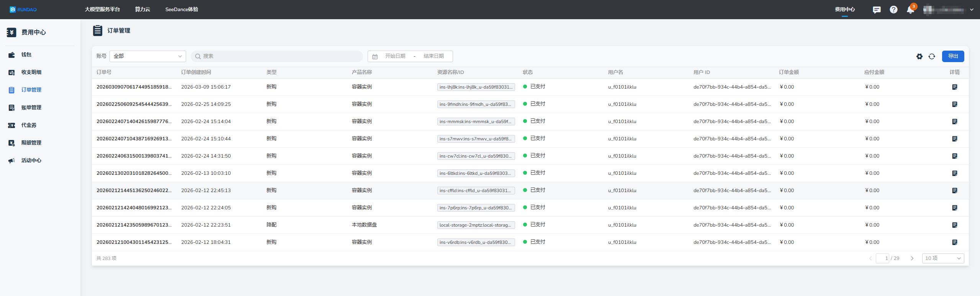This screenshot has height=296, width=980.
Task: View details of order 2026-02-24 15:10:44
Action: click(x=954, y=139)
